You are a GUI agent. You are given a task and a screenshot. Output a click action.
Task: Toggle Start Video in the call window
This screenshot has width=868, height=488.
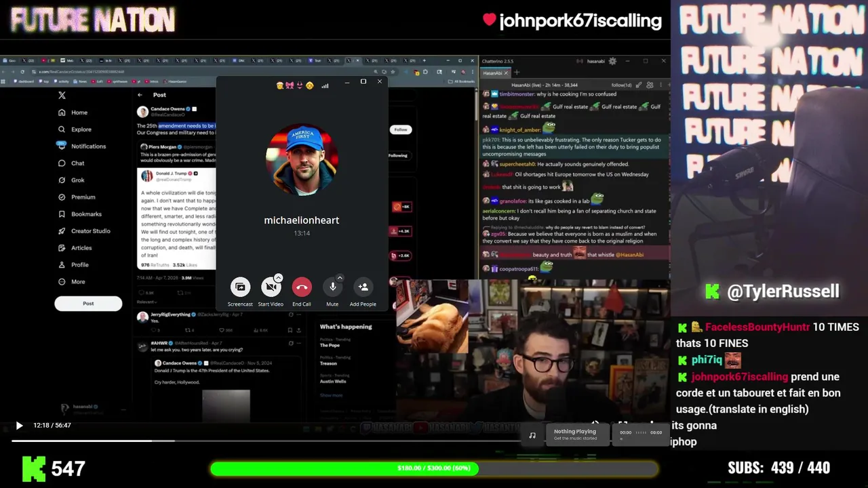point(271,287)
